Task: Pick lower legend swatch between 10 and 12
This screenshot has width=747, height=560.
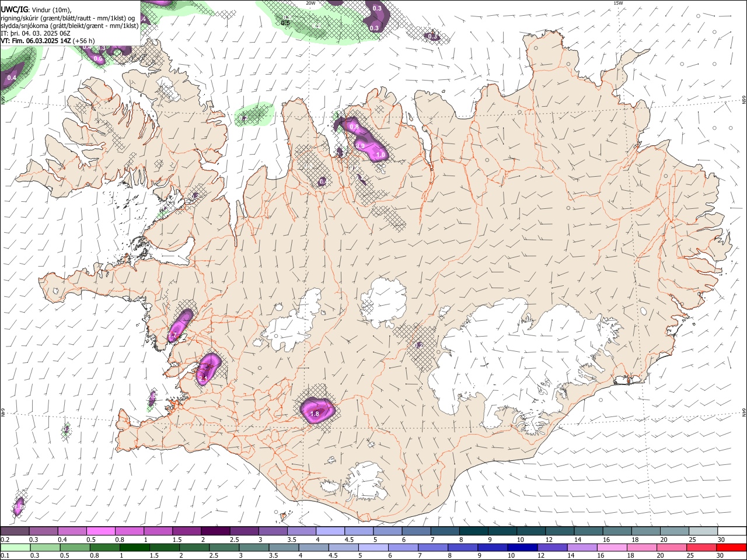Action: (x=523, y=548)
